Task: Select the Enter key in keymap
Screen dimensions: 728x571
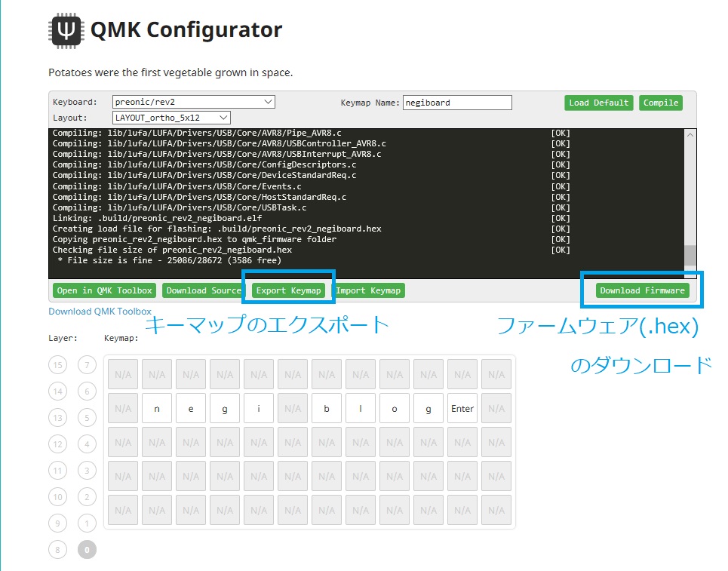Action: pyautogui.click(x=462, y=409)
